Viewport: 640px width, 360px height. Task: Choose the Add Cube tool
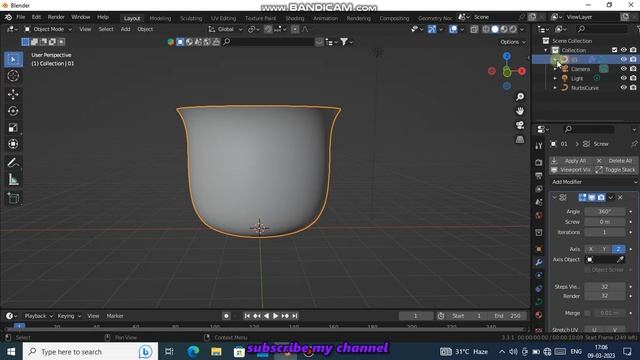click(x=13, y=199)
